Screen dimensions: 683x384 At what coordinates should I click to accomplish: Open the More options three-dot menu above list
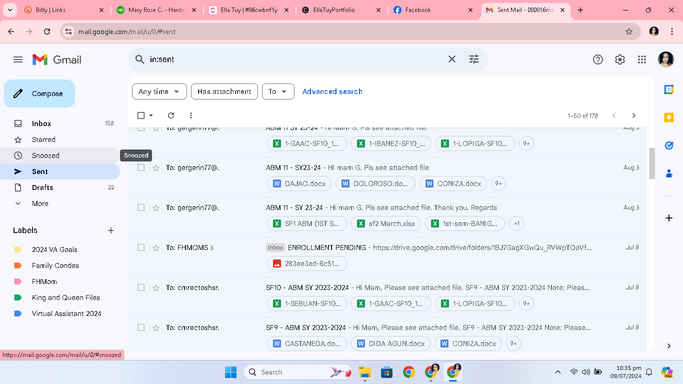(191, 115)
